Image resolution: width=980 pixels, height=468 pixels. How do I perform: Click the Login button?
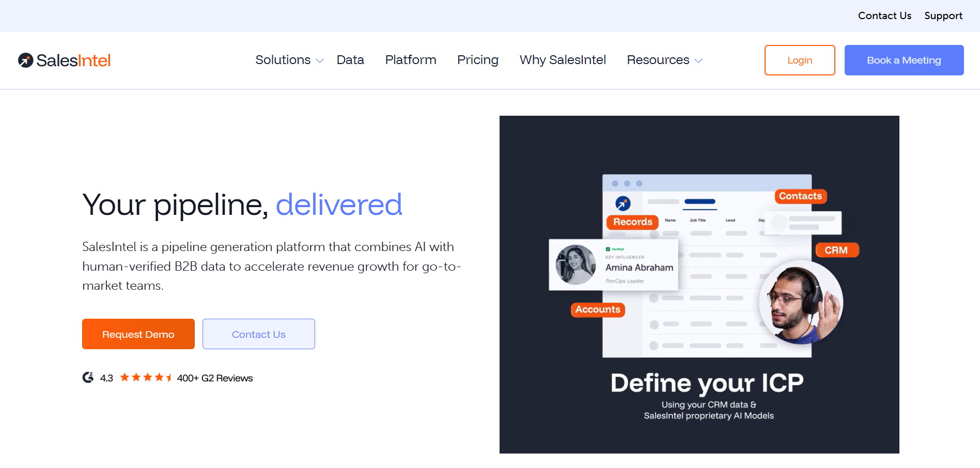[800, 60]
